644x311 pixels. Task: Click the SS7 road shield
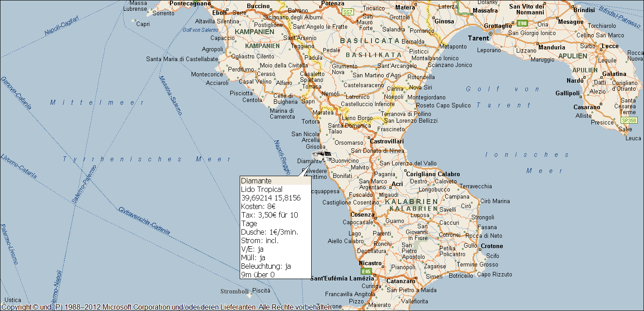coord(348,12)
